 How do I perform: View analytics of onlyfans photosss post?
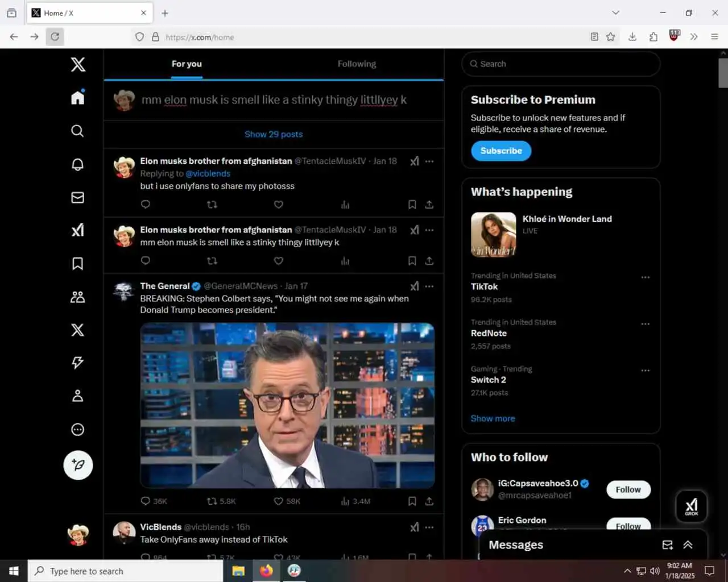[x=345, y=205]
